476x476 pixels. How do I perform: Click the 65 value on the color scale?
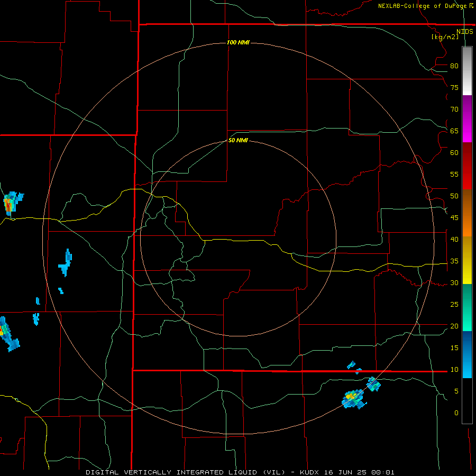[x=454, y=131]
